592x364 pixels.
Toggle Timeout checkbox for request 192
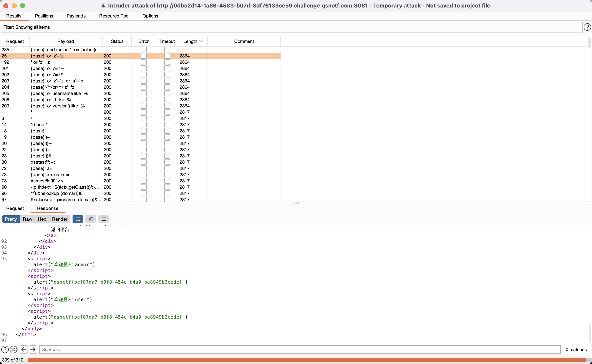(167, 62)
